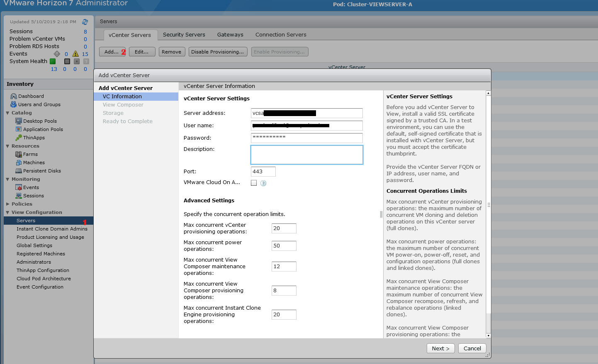Switch to the Security Servers tab
This screenshot has width=598, height=364.
(x=184, y=35)
